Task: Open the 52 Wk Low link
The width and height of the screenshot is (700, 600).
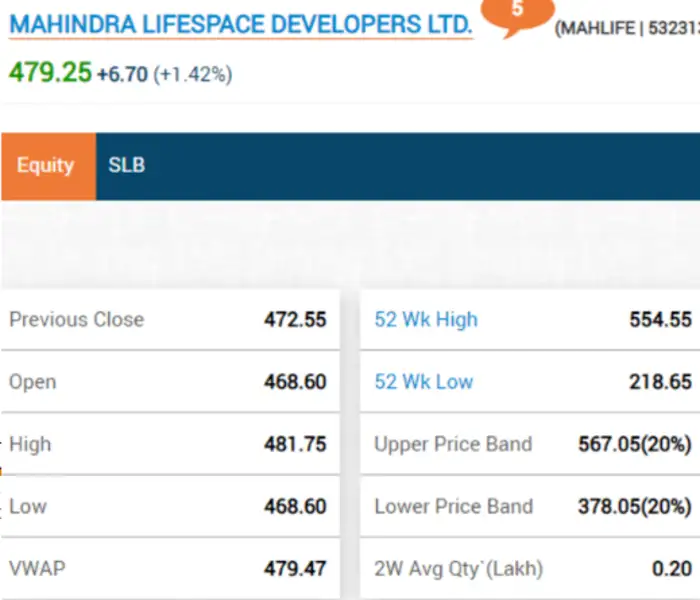Action: pos(424,382)
